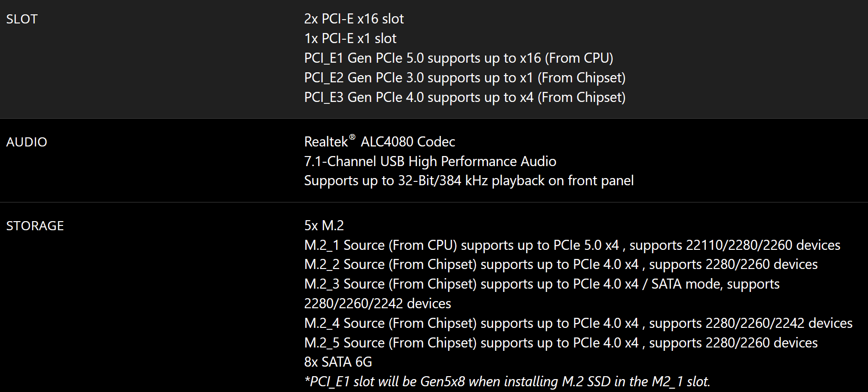The image size is (868, 392).
Task: Click the M.2_2 Source specification line
Action: coord(560,265)
